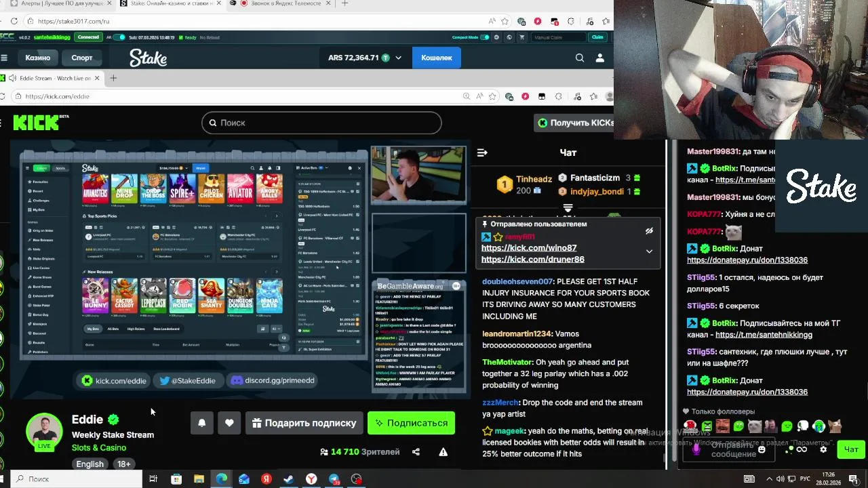868x488 pixels.
Task: Favorite kick.com/eddie page with star icon
Action: 492,96
